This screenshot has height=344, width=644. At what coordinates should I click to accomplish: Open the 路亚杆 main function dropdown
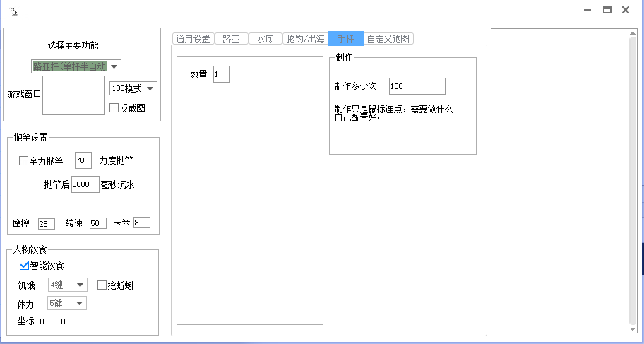115,66
